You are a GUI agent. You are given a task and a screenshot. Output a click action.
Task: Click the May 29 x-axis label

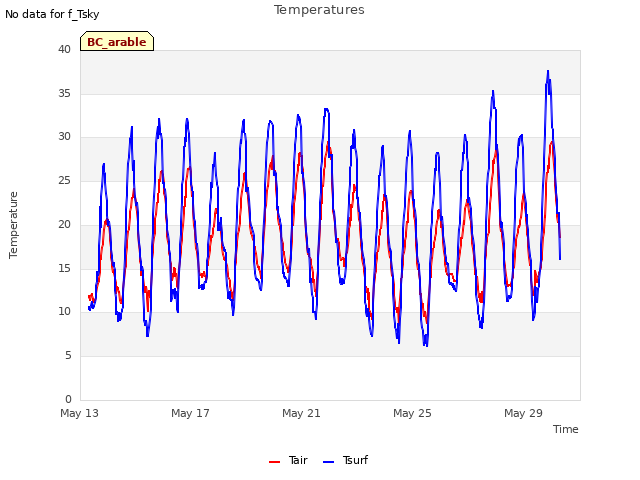pos(523,413)
